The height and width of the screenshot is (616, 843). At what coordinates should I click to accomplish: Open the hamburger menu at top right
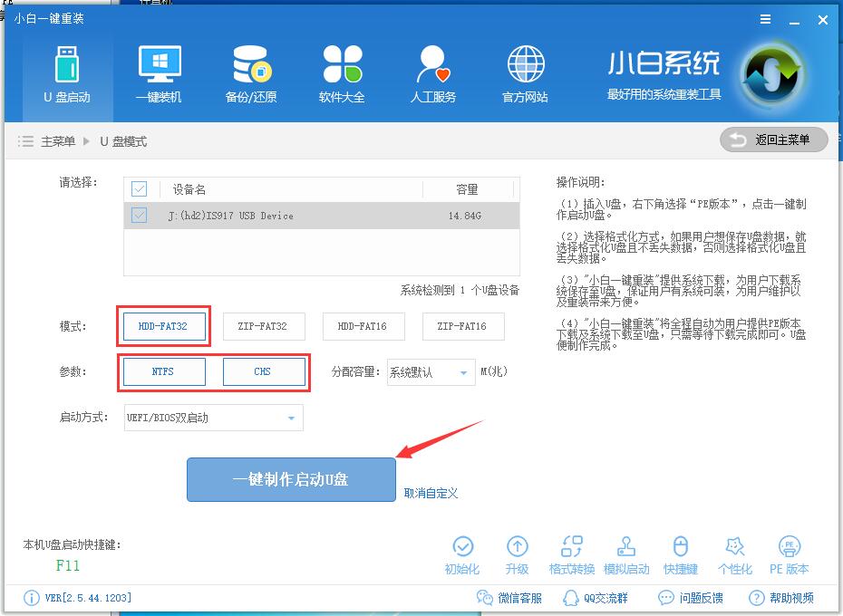[764, 19]
